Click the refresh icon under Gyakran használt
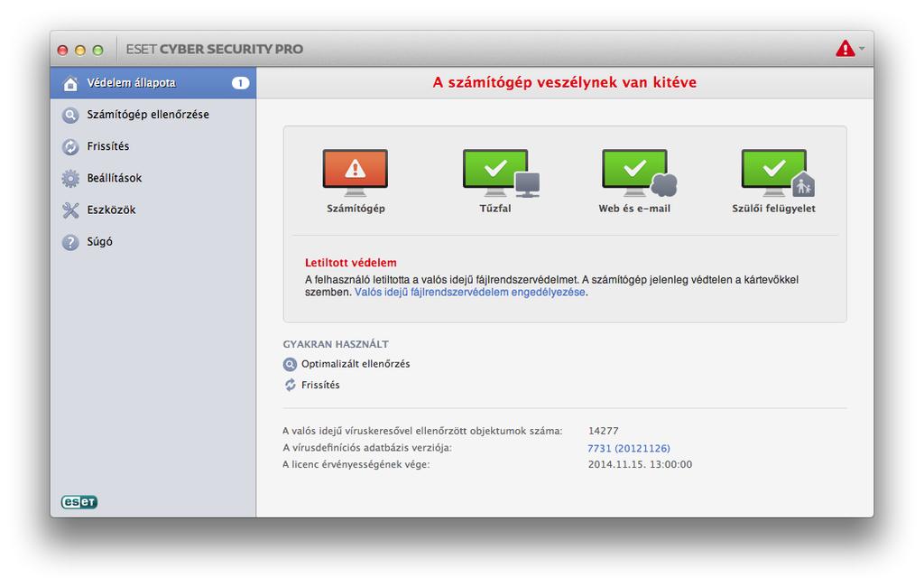Viewport: 924px width, 587px height. point(290,386)
